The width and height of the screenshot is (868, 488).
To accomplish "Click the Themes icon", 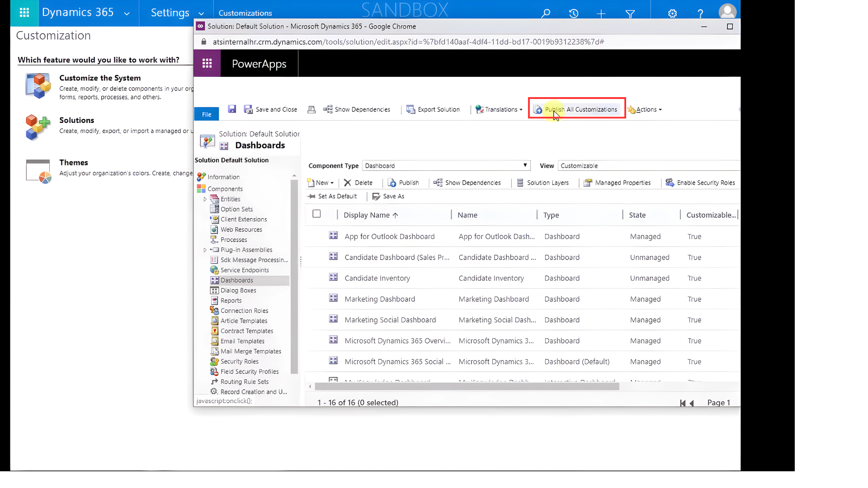I will 38,171.
